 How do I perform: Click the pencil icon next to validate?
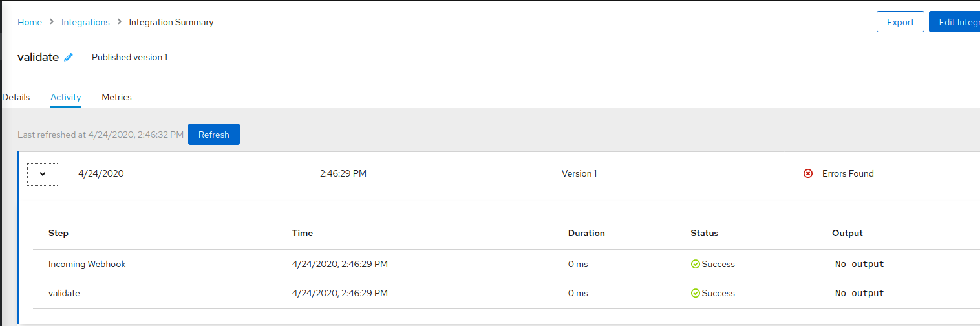click(x=69, y=58)
